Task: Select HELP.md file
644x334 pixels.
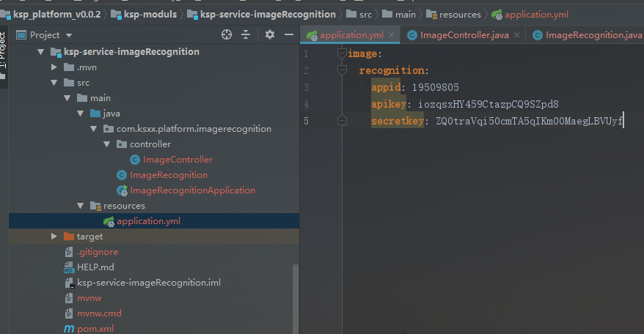Action: tap(95, 267)
